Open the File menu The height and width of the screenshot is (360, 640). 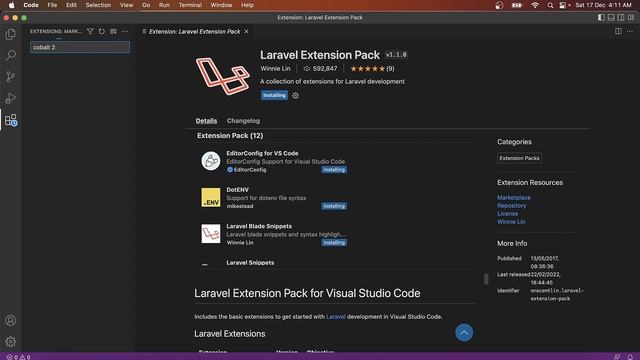click(x=52, y=5)
